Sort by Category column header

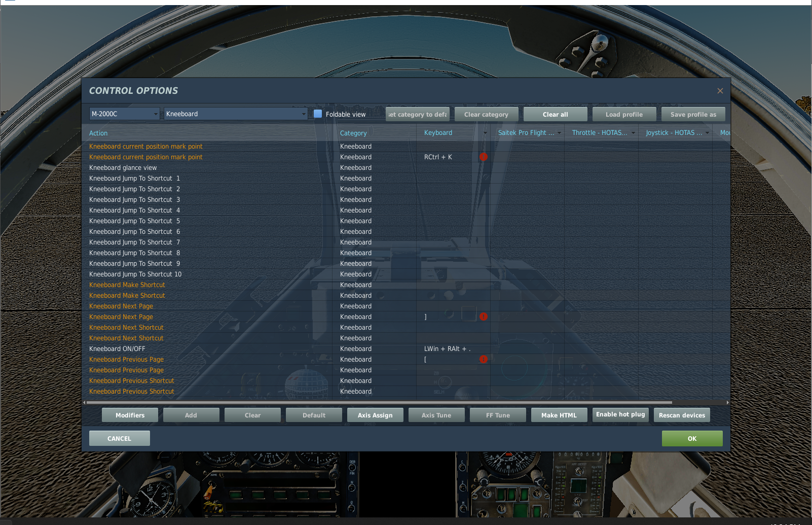[353, 133]
